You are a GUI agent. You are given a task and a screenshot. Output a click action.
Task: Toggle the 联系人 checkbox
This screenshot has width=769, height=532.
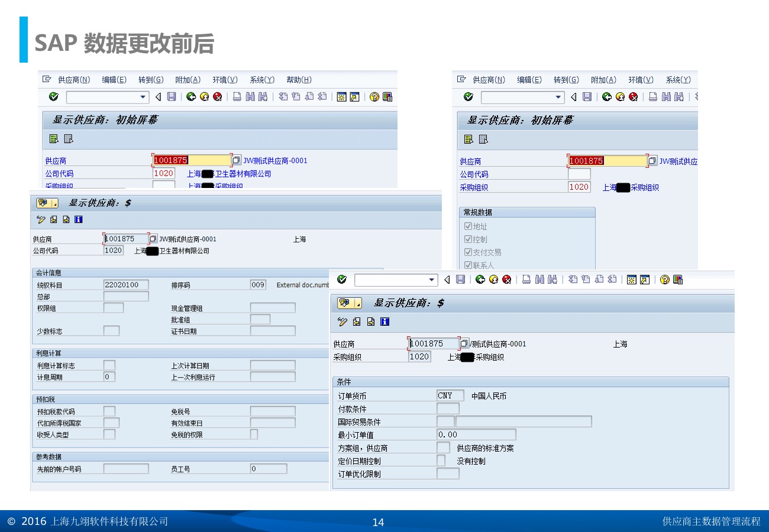click(x=468, y=265)
